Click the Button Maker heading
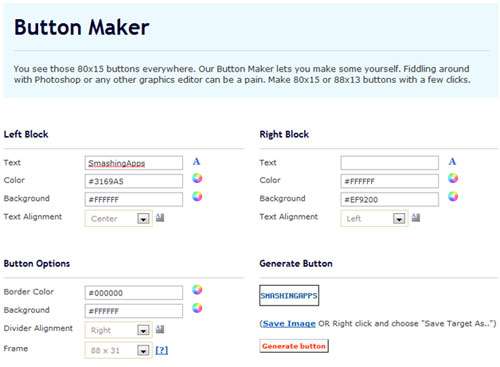 (x=81, y=27)
